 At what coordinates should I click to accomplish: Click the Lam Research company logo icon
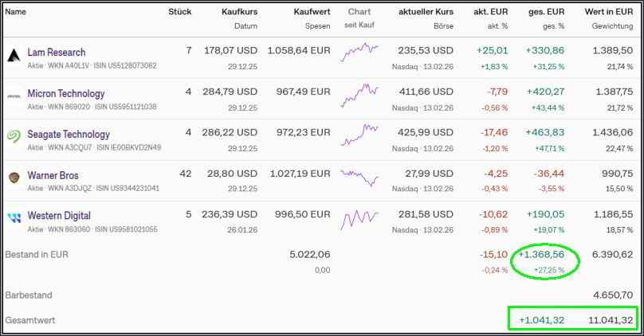[x=14, y=56]
